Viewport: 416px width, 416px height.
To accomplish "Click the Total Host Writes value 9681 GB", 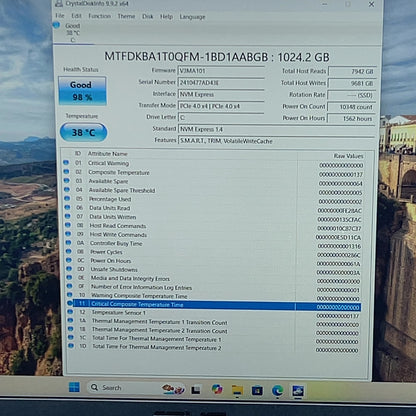I will [352, 83].
